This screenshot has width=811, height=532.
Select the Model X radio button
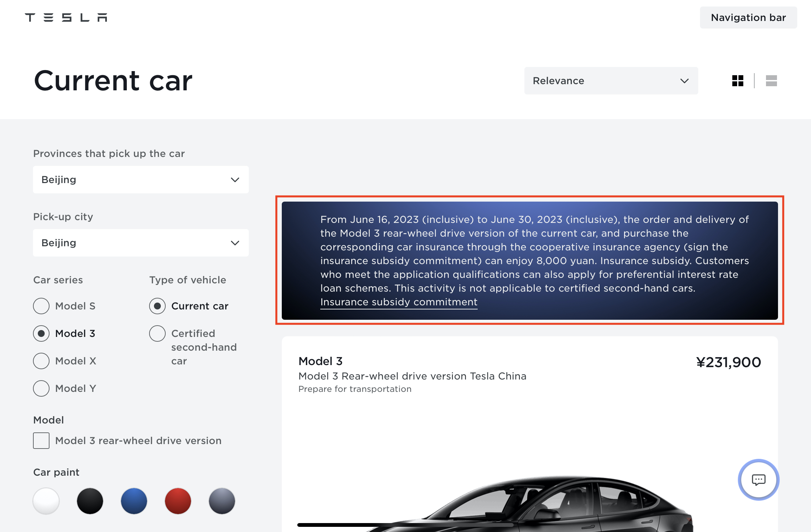(41, 361)
